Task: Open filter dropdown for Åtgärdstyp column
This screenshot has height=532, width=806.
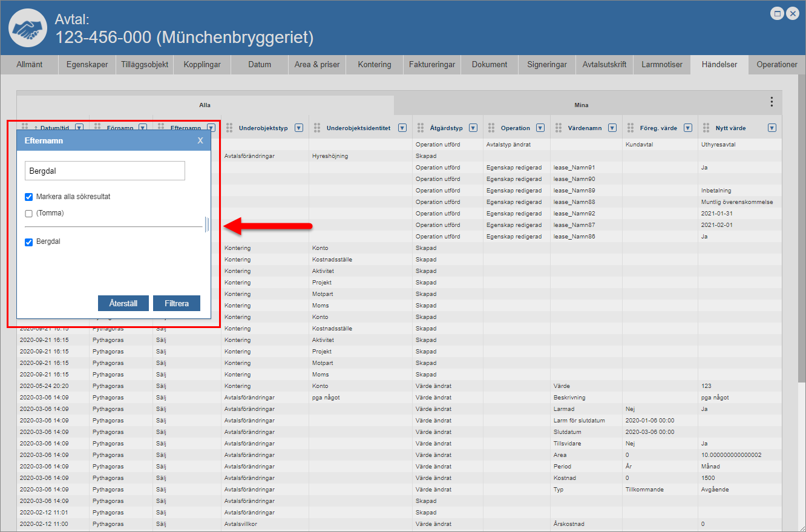Action: tap(473, 128)
